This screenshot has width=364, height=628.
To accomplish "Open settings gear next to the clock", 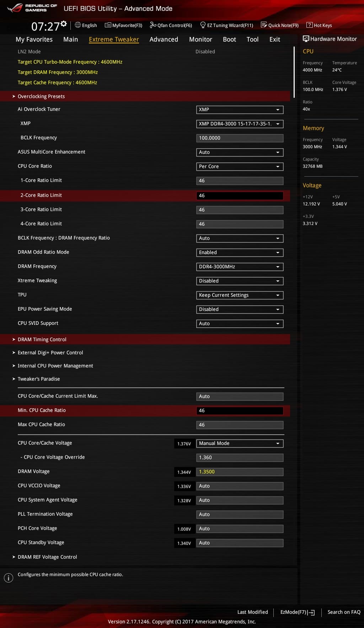I will pyautogui.click(x=64, y=23).
